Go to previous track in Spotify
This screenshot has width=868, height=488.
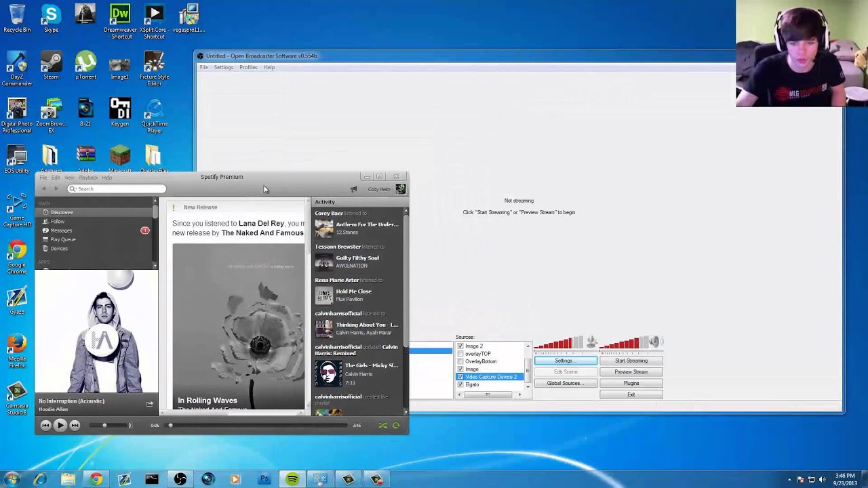point(45,425)
